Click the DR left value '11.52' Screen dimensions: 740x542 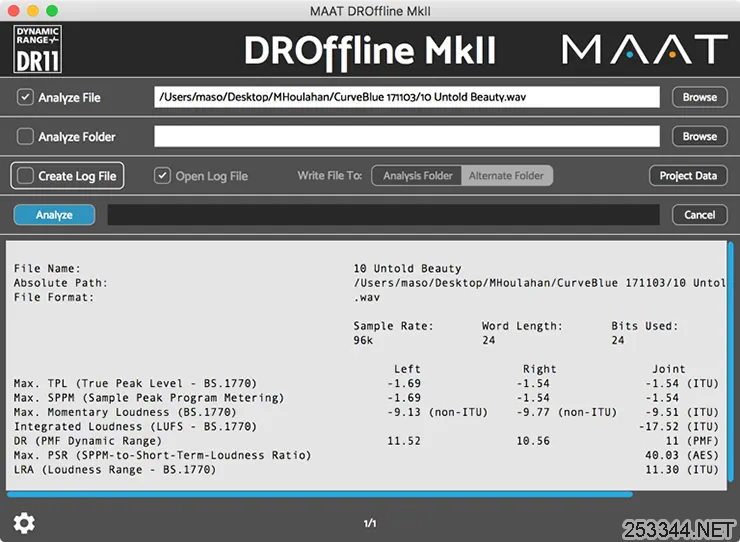[x=404, y=441]
